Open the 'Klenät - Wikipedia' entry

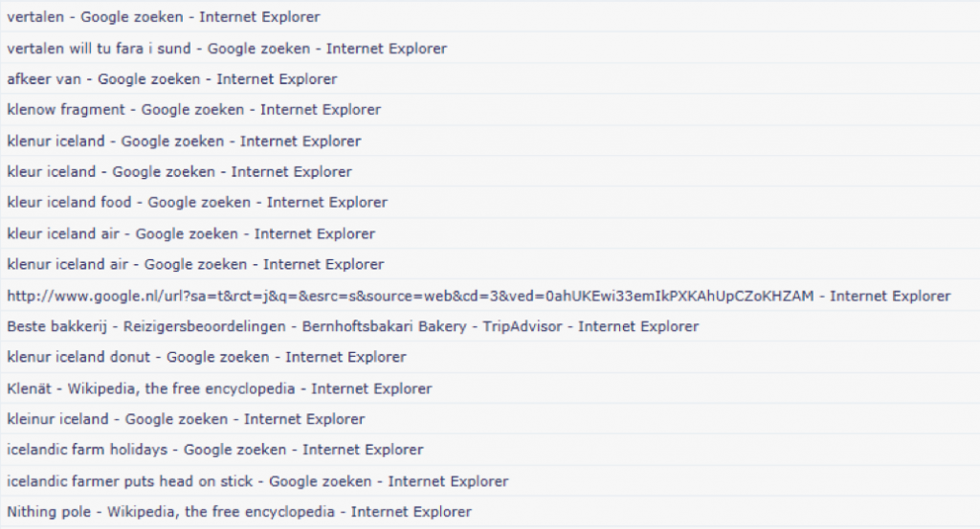pos(219,388)
